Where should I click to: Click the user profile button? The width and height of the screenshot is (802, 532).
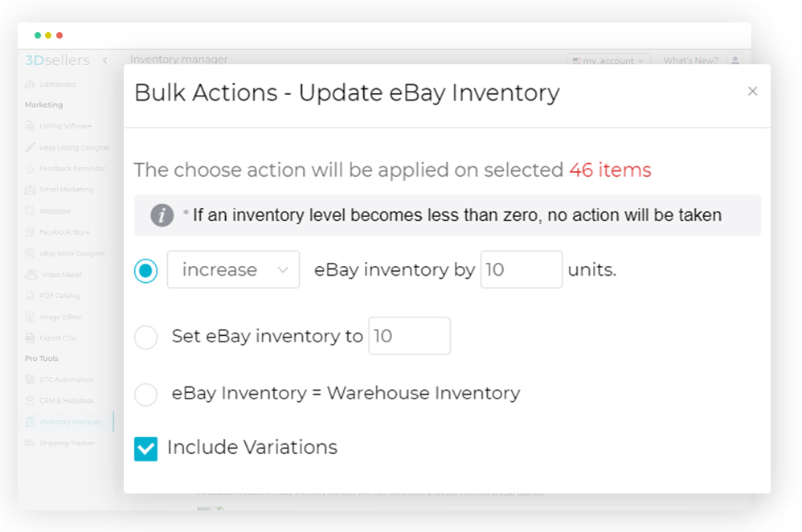736,60
